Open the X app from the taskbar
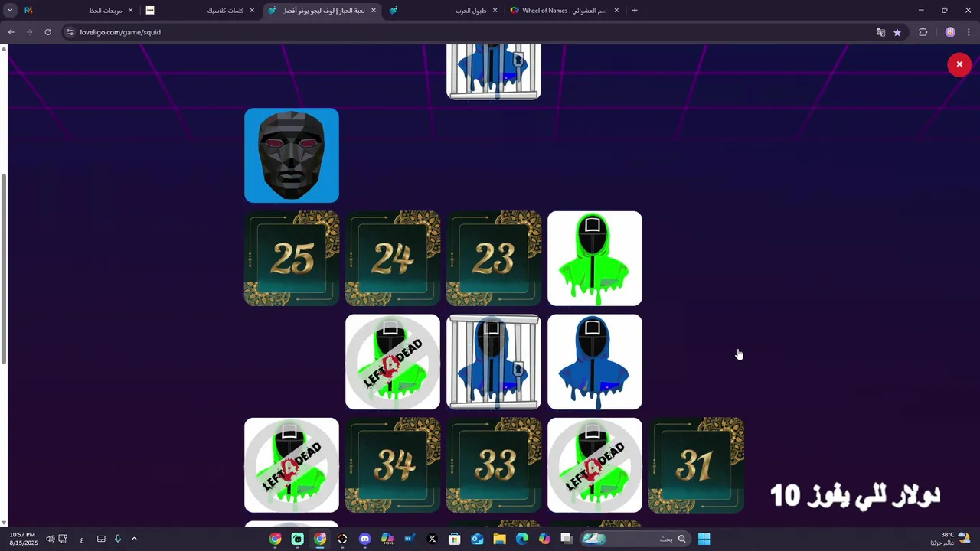The height and width of the screenshot is (551, 980). click(x=432, y=539)
